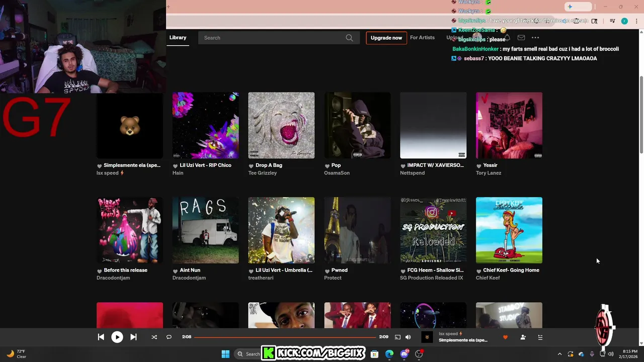Open Pop by OsamaSon cover
This screenshot has height=362, width=644.
(357, 125)
